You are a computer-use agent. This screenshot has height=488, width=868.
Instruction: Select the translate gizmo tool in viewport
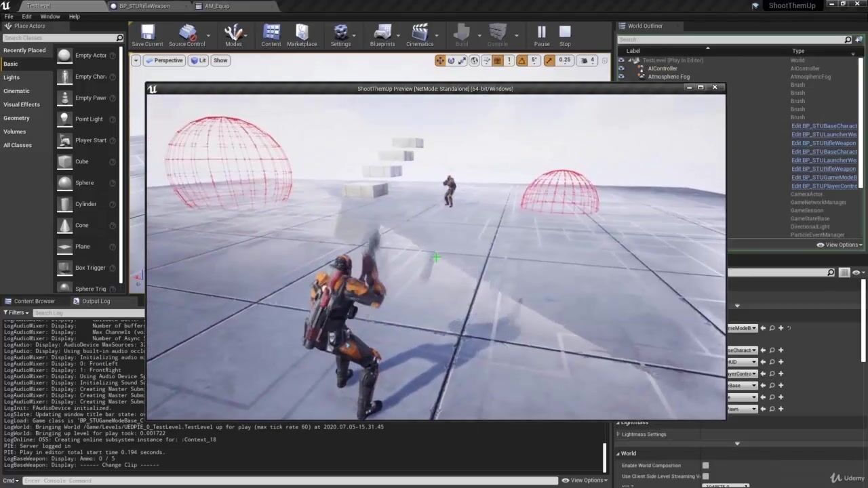[x=440, y=60]
